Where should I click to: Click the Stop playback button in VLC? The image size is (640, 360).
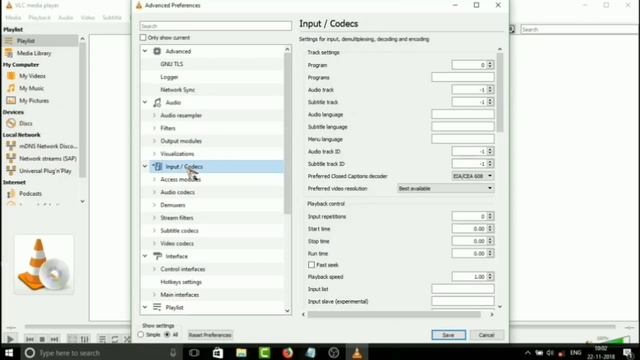[42, 339]
